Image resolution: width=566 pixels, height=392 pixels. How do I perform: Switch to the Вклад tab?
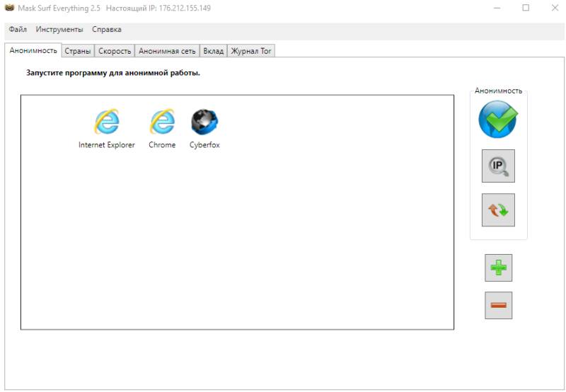pyautogui.click(x=213, y=51)
